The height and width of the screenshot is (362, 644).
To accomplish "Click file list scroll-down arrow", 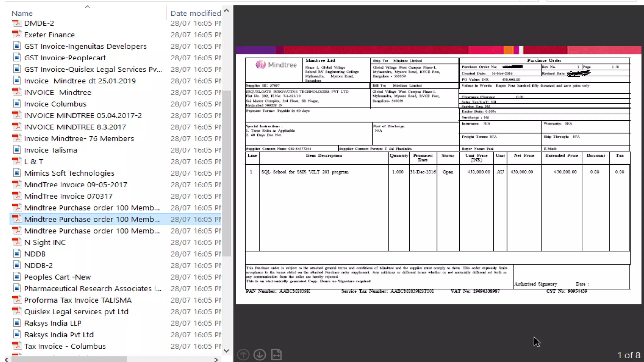I will (226, 351).
